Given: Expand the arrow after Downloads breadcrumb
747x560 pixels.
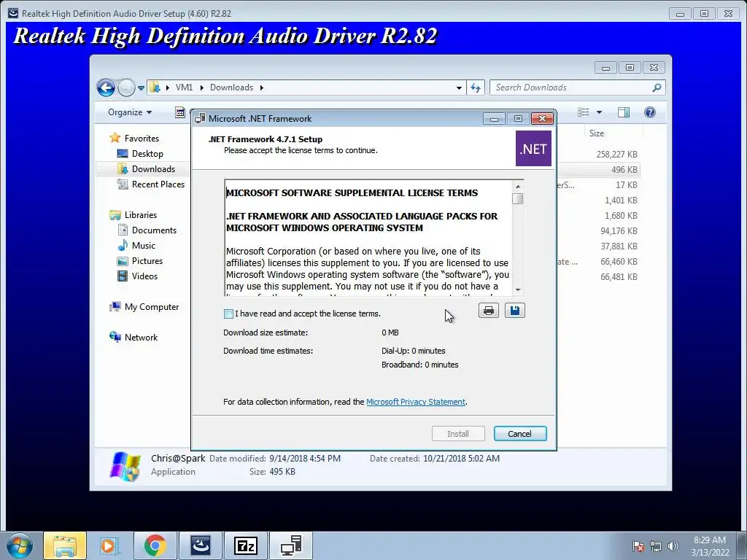Looking at the screenshot, I should (x=262, y=87).
